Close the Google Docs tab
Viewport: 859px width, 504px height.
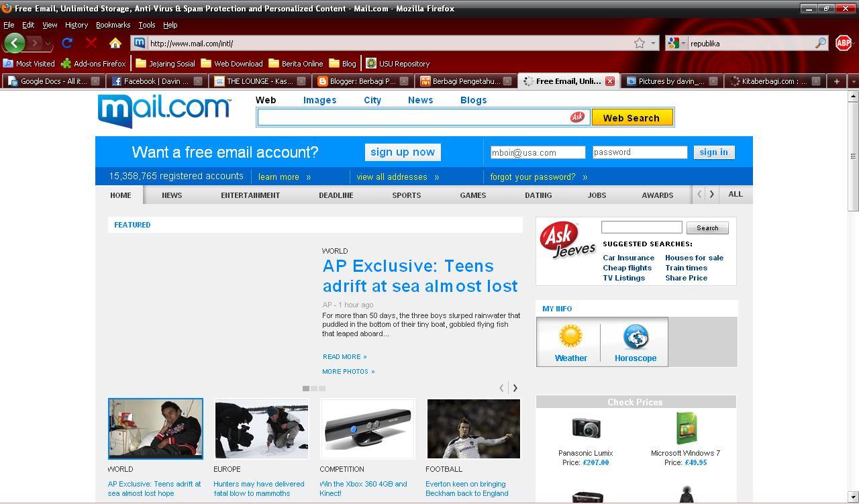(95, 81)
